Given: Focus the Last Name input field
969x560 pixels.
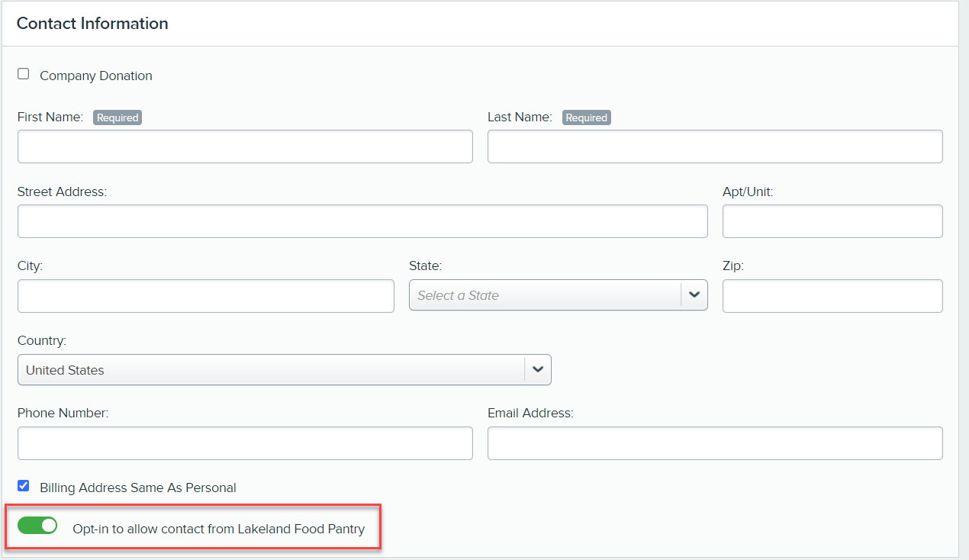Looking at the screenshot, I should 715,146.
